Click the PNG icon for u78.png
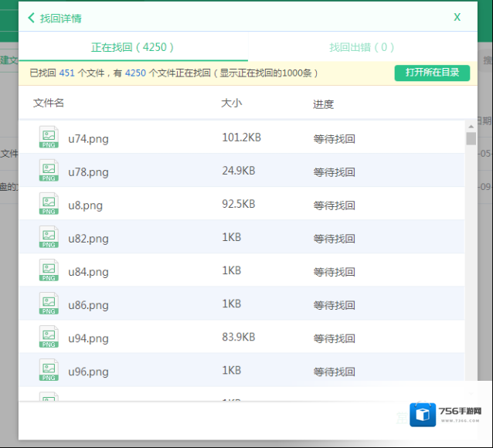The height and width of the screenshot is (448, 493). (49, 171)
